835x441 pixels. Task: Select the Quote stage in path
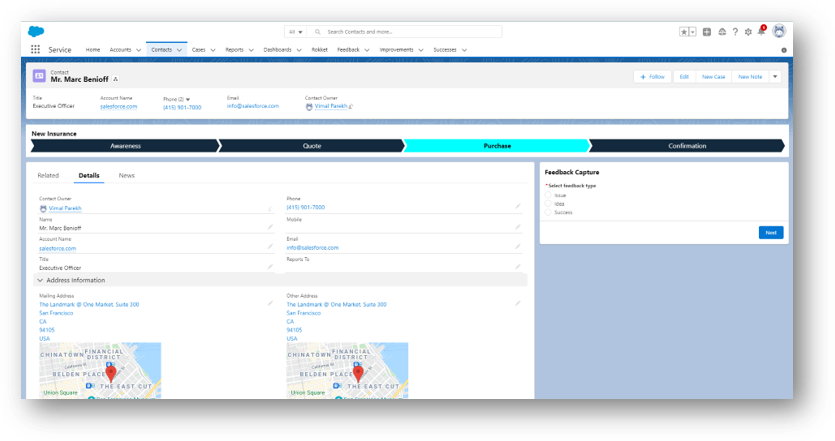[312, 146]
